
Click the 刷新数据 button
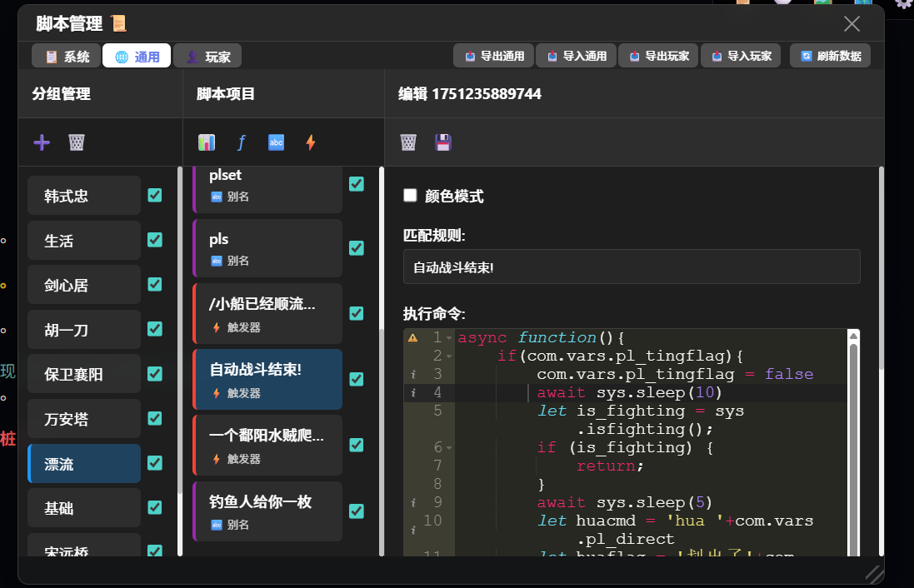(830, 56)
